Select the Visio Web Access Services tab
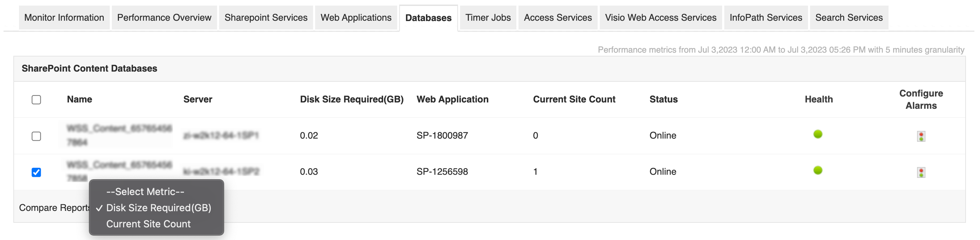Screen dimensions: 980x240 click(661, 18)
